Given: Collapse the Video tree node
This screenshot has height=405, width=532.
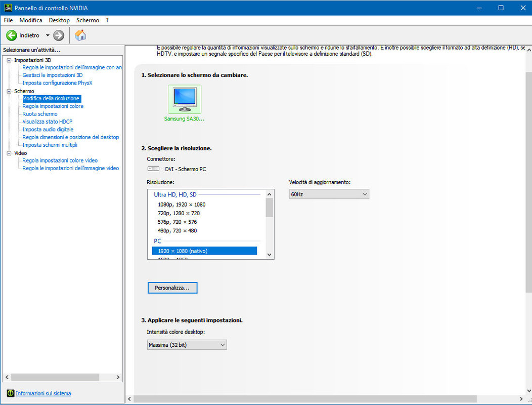Looking at the screenshot, I should click(x=9, y=153).
